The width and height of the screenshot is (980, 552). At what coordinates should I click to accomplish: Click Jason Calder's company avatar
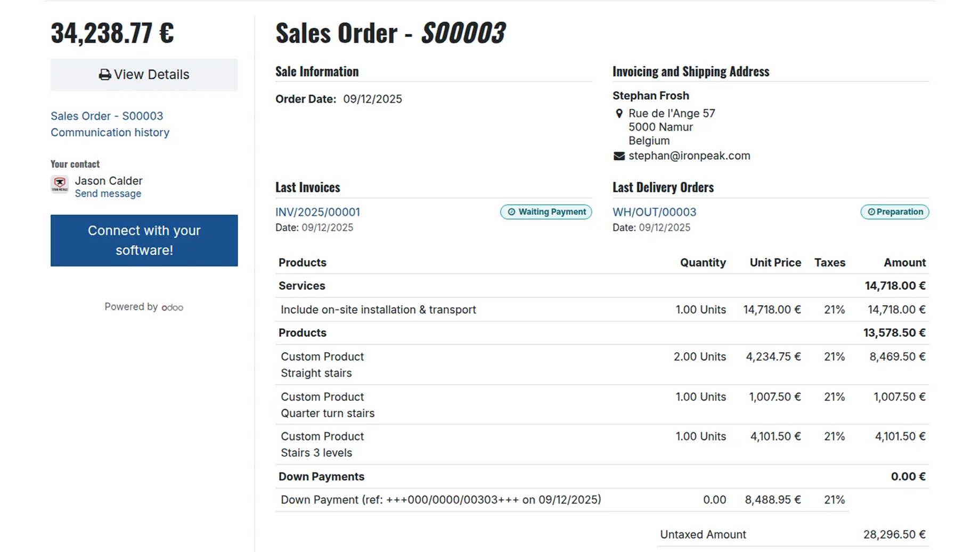pos(60,184)
